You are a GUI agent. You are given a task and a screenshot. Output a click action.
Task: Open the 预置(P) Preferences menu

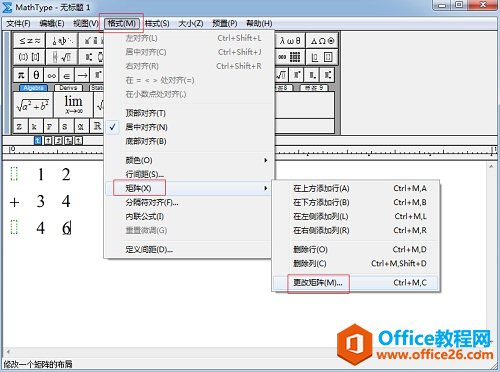tap(225, 24)
